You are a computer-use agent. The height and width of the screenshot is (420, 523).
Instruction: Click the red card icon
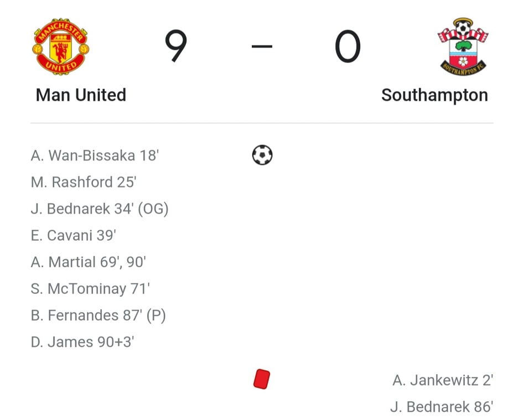coord(262,379)
